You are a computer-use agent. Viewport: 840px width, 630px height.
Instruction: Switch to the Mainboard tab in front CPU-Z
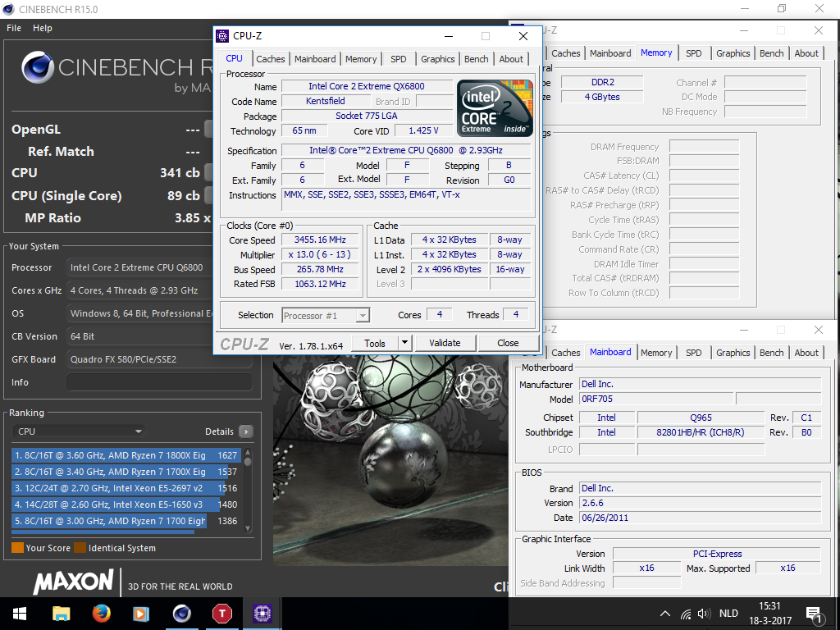[315, 59]
